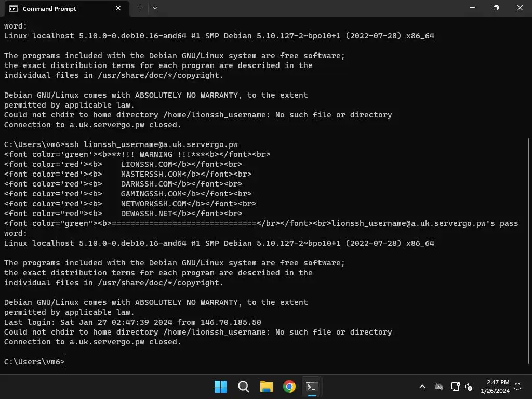Click the IP address 146.70.185.50

pos(231,322)
